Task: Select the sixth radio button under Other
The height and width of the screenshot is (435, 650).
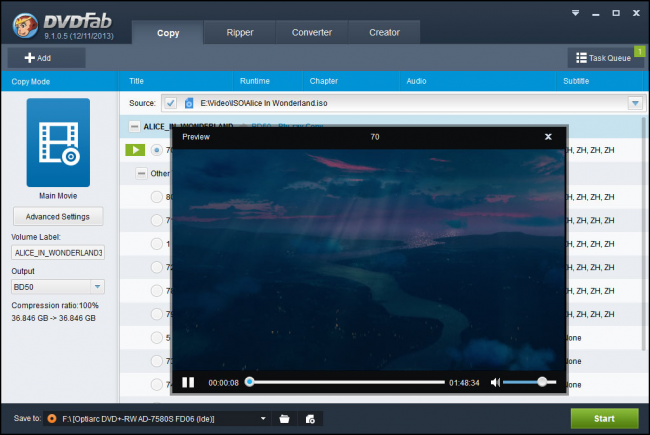Action: pos(156,314)
